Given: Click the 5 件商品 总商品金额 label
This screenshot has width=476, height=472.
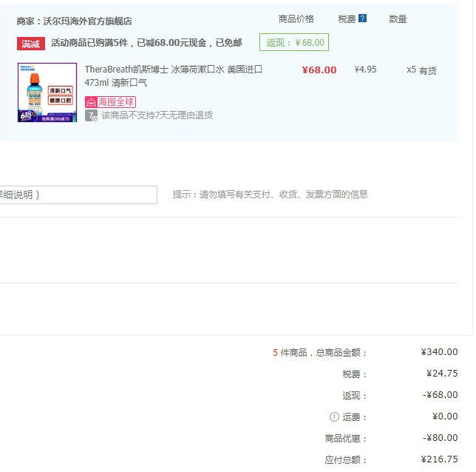Looking at the screenshot, I should (320, 353).
